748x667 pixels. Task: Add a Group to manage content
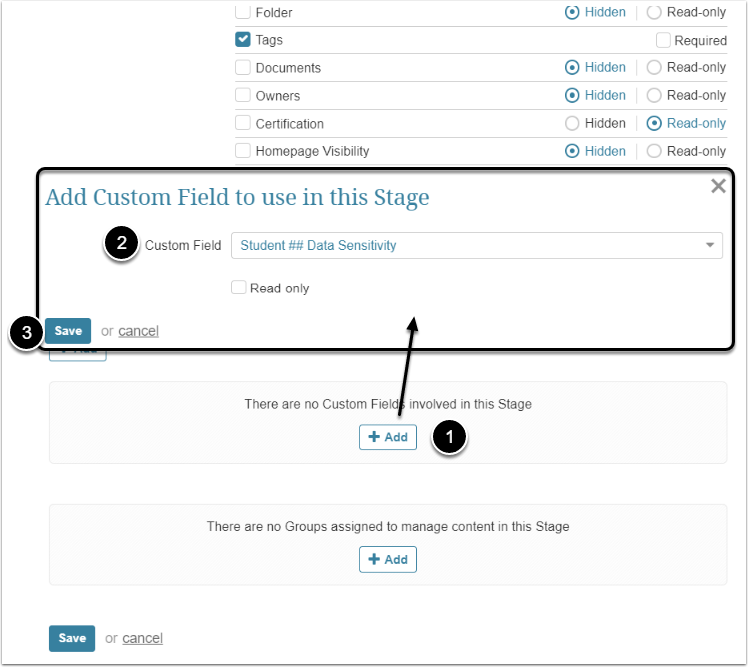pos(388,559)
